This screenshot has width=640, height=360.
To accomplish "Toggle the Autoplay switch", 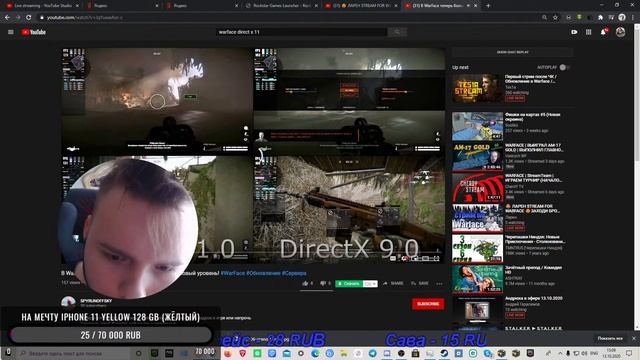I will click(564, 67).
